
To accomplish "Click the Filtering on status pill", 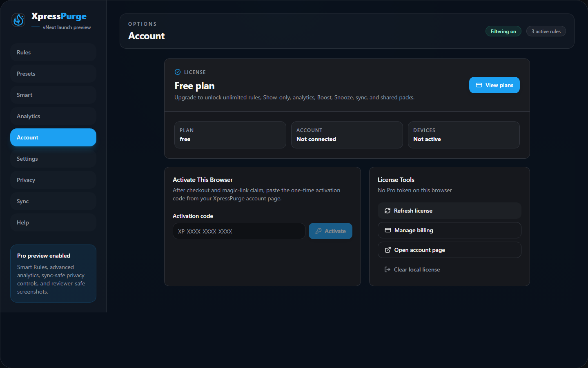I will (x=503, y=31).
